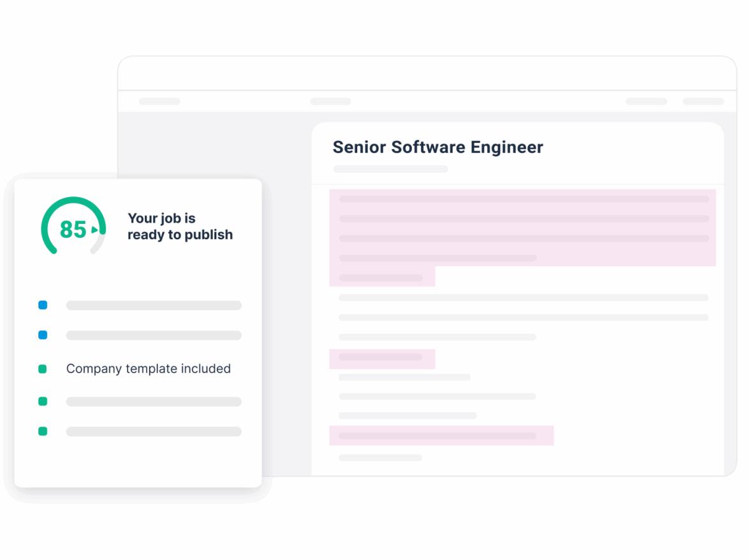Select the first blue square bullet
This screenshot has height=560, width=750.
tap(43, 306)
